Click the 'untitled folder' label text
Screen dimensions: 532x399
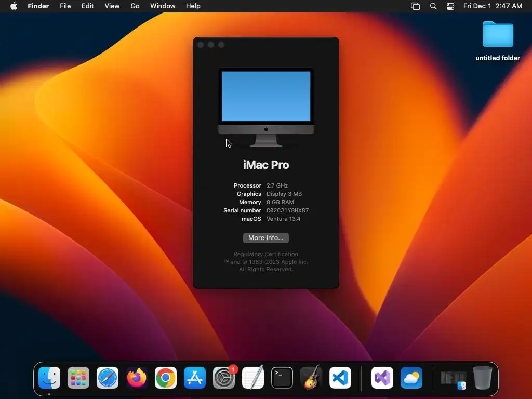498,58
